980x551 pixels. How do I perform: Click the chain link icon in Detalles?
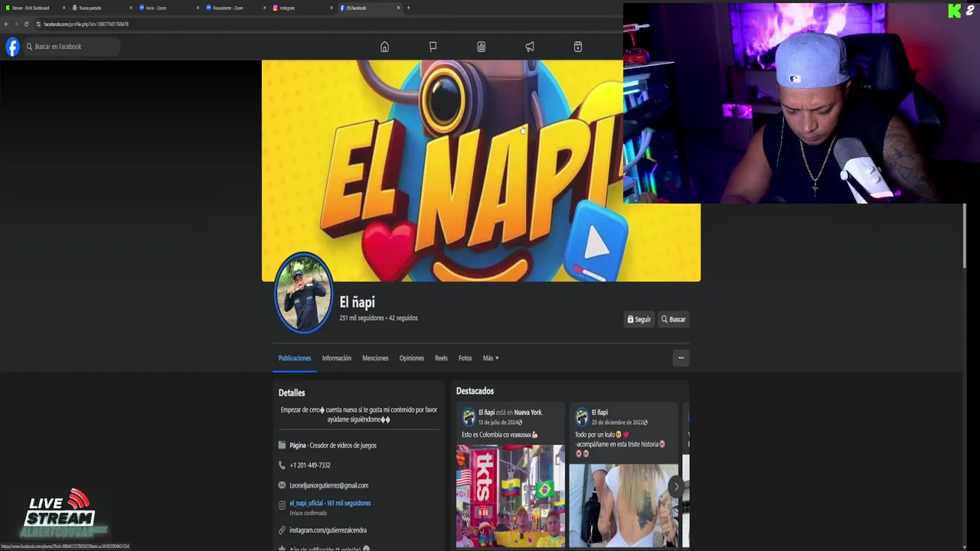282,530
